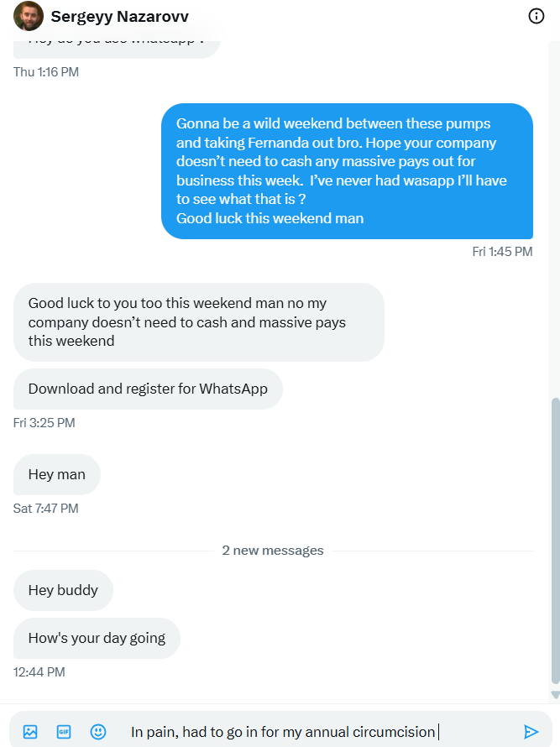Image resolution: width=560 pixels, height=747 pixels.
Task: Send the typed message
Action: 531,732
